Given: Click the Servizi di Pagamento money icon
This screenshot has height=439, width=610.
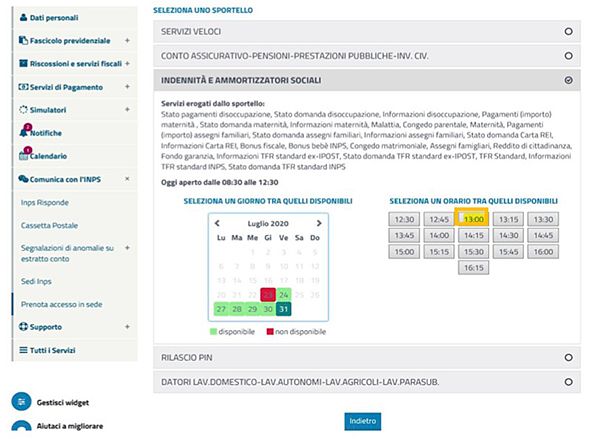Looking at the screenshot, I should tap(23, 87).
